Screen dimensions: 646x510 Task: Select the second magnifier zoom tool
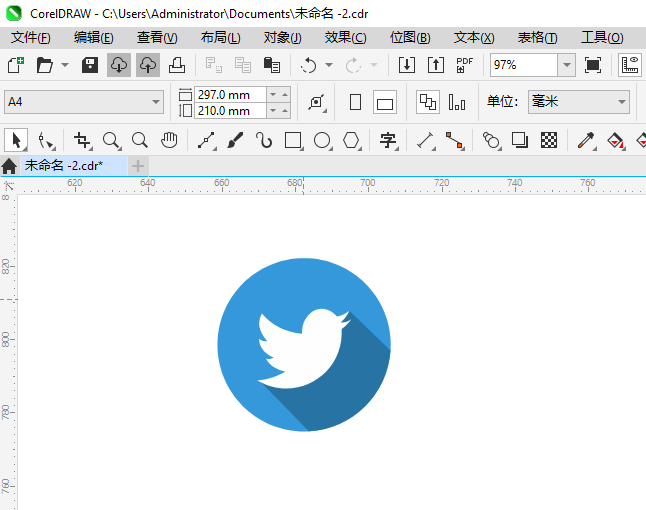pyautogui.click(x=140, y=140)
